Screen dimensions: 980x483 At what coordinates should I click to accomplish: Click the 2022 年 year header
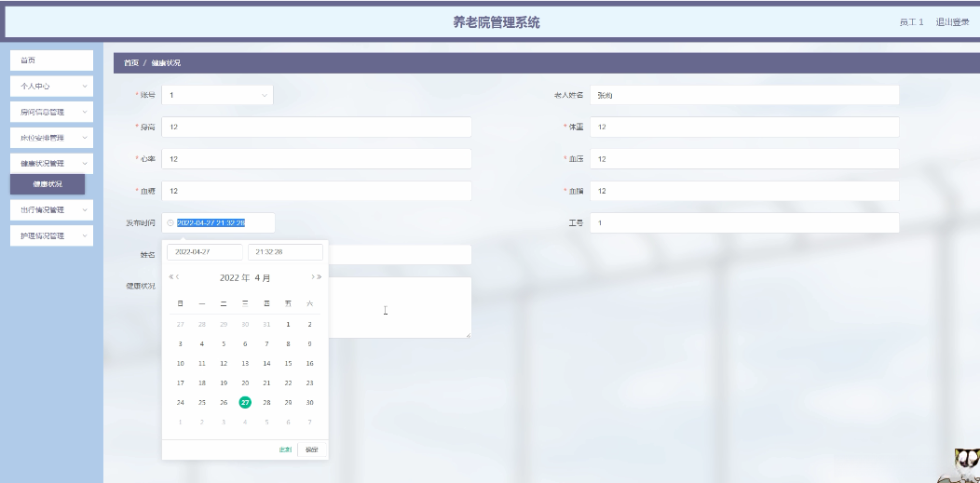point(235,277)
